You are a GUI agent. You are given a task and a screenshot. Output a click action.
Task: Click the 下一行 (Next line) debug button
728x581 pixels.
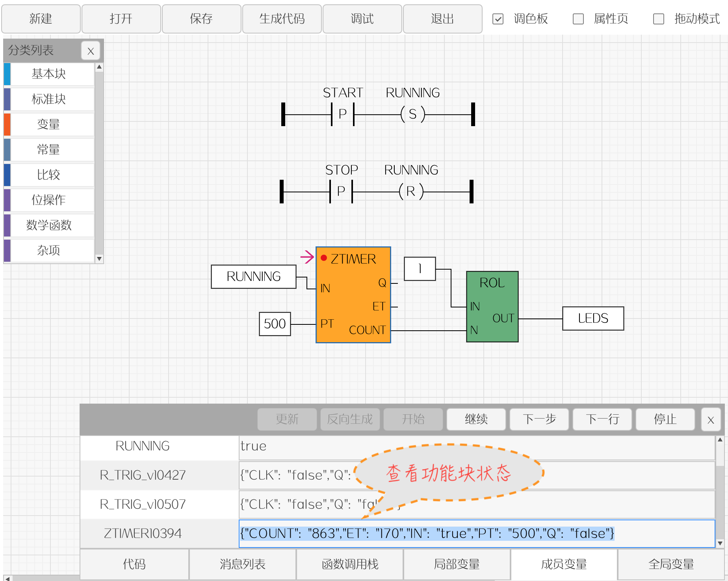(x=602, y=419)
